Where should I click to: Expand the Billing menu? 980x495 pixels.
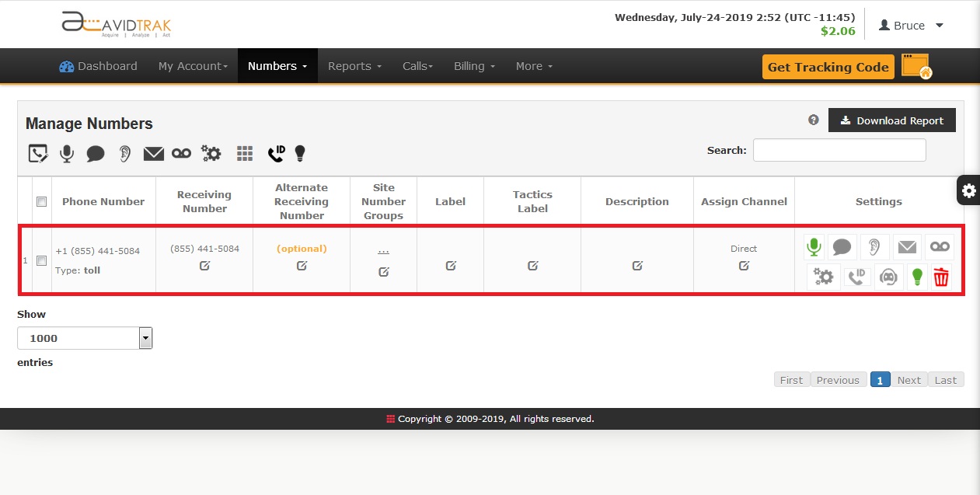point(474,66)
